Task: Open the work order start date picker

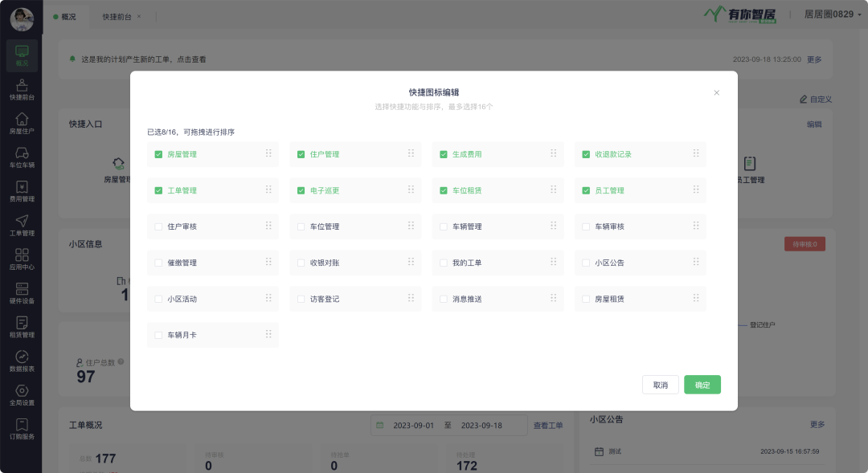Action: coord(413,425)
